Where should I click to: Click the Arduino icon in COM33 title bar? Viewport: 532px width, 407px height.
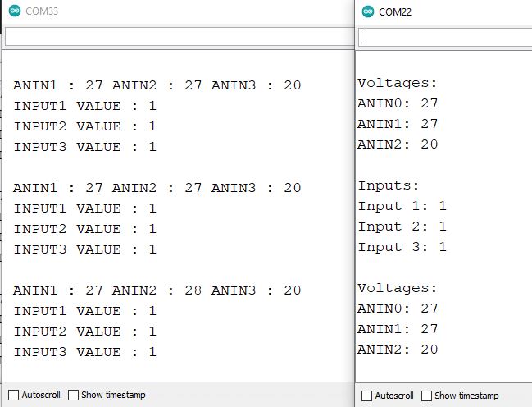tap(15, 11)
